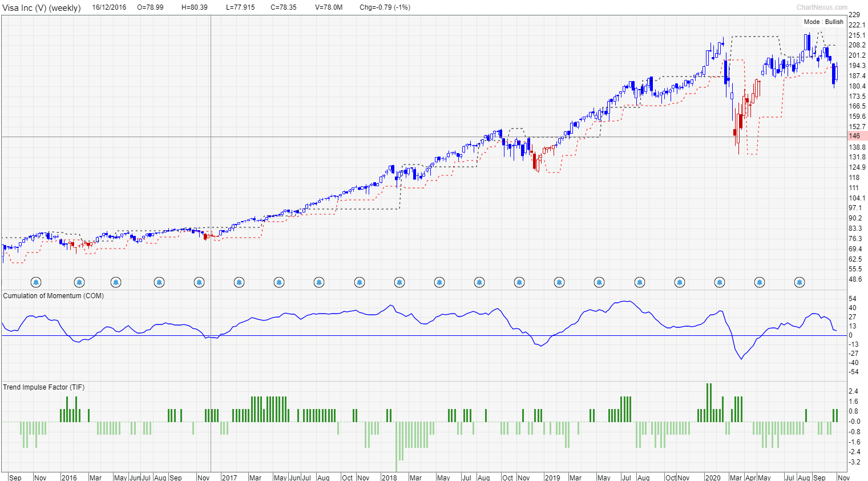This screenshot has height=481, width=868.
Task: Click the bell icon at February 2017
Action: [x=239, y=282]
